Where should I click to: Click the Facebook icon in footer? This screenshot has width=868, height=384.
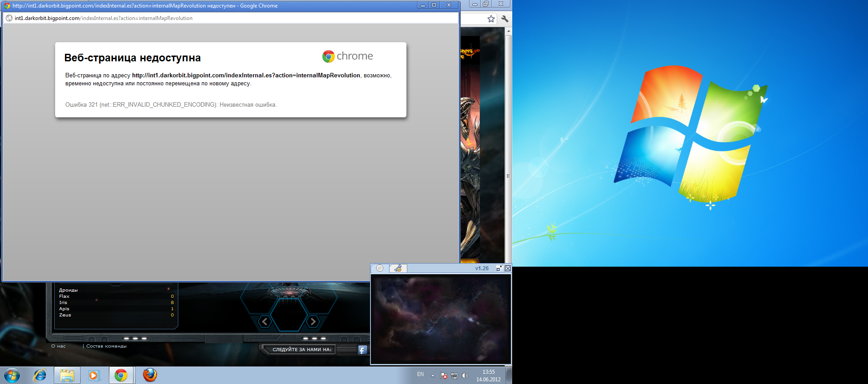tap(363, 350)
